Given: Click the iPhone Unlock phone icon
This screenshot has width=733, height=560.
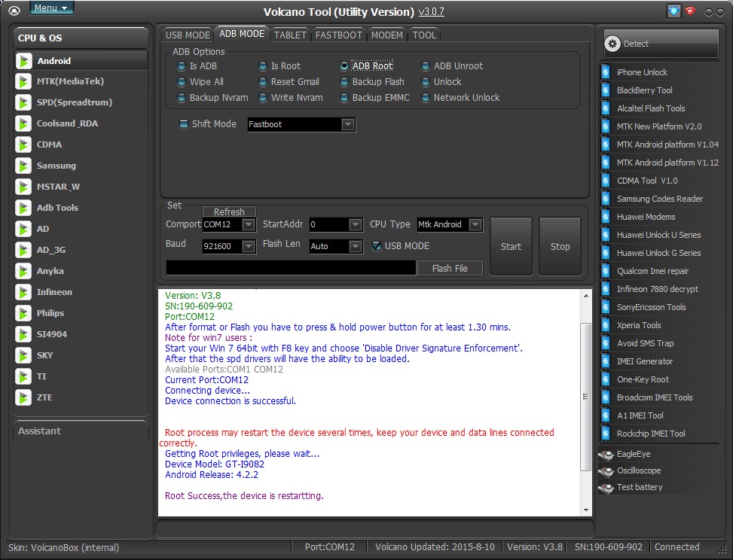Looking at the screenshot, I should point(606,72).
